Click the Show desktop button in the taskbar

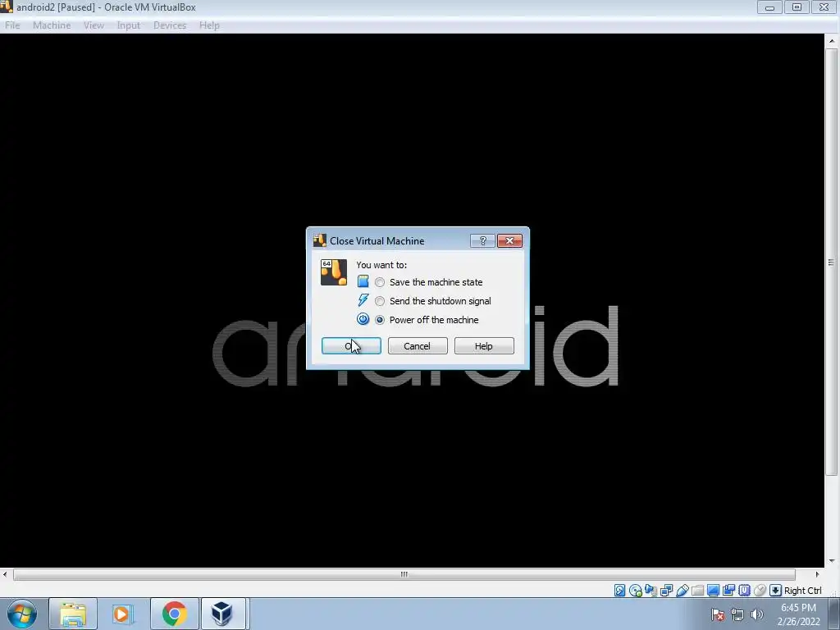pyautogui.click(x=834, y=614)
